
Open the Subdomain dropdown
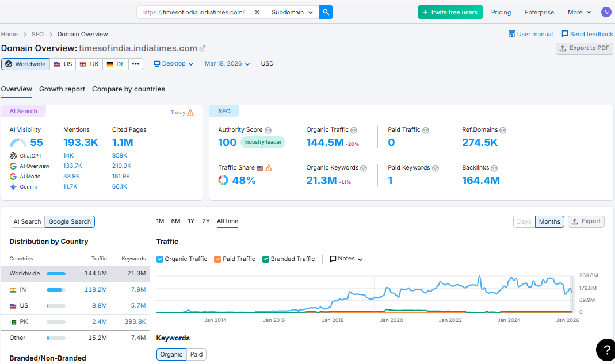[x=292, y=12]
